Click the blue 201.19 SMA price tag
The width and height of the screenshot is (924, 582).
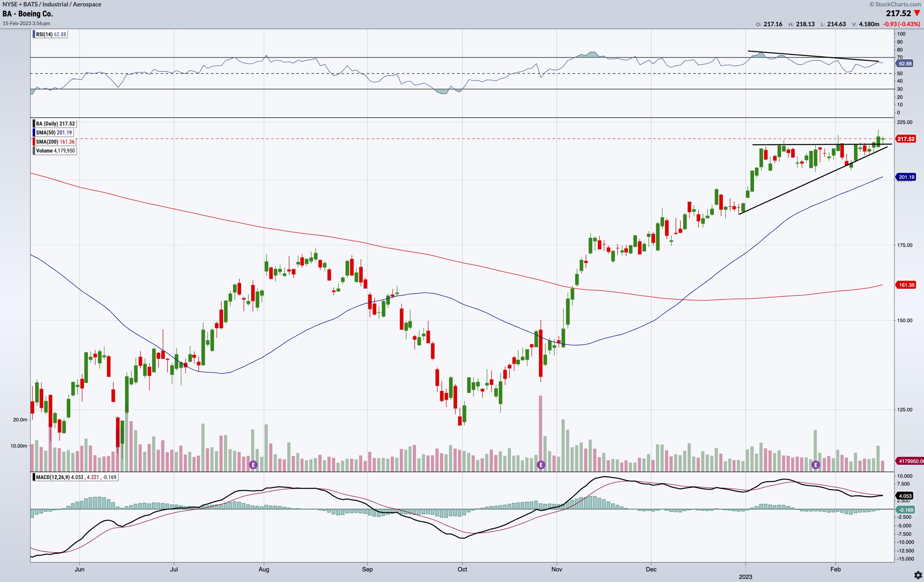906,177
